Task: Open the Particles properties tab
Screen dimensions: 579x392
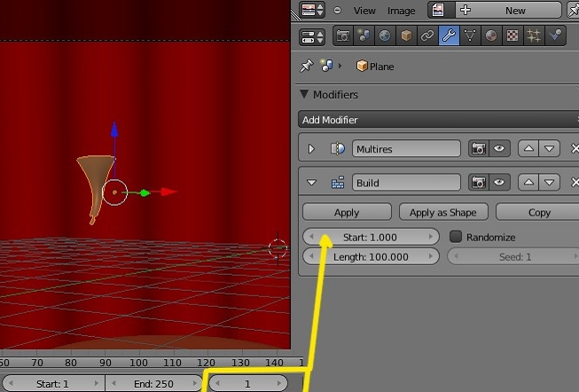Action: [x=534, y=35]
